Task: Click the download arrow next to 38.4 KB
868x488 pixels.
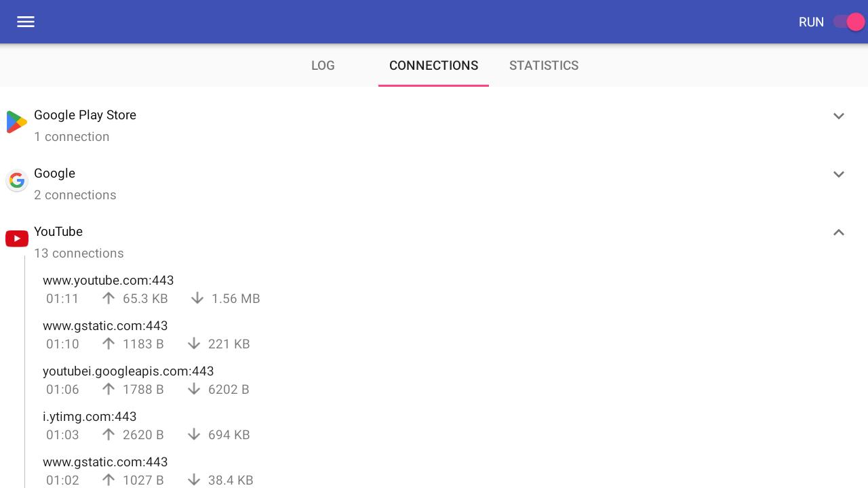Action: 194,480
